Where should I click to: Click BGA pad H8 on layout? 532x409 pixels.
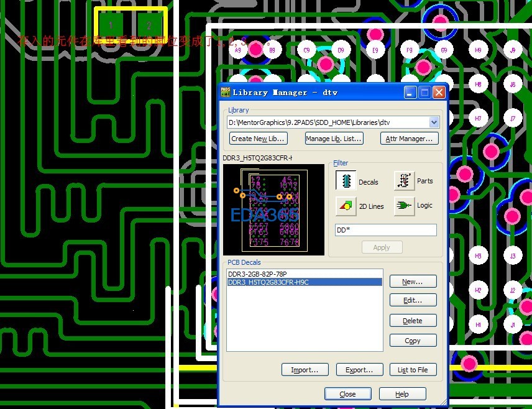pos(478,84)
